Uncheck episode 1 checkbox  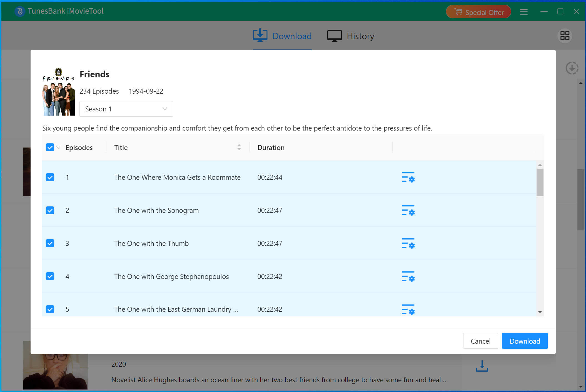tap(50, 177)
